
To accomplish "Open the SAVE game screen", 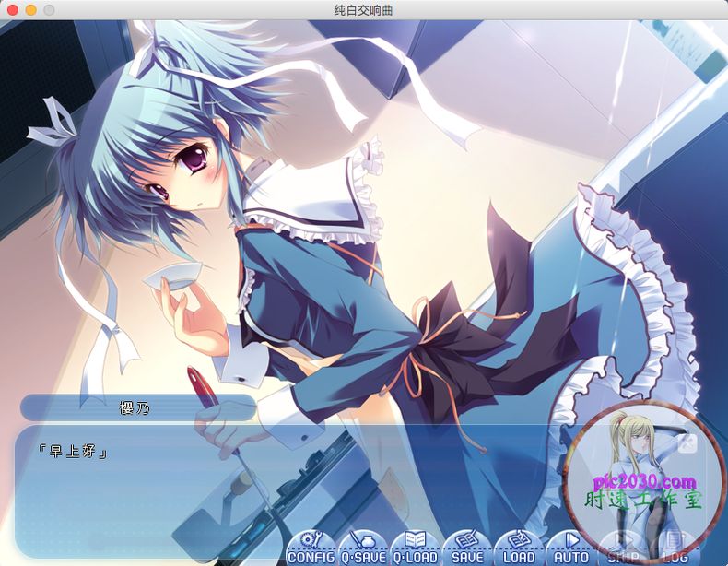I will click(x=467, y=548).
